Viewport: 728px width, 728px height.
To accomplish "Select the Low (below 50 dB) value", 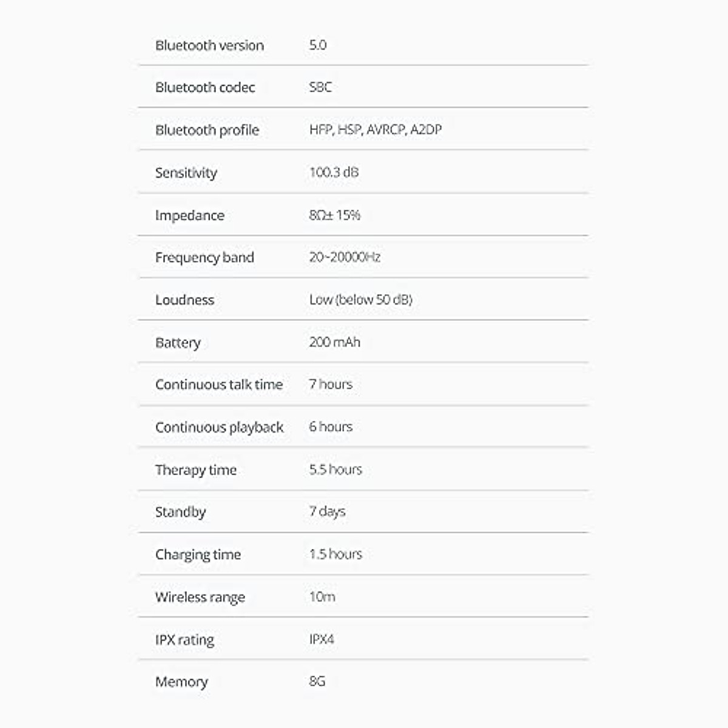I will pyautogui.click(x=360, y=300).
